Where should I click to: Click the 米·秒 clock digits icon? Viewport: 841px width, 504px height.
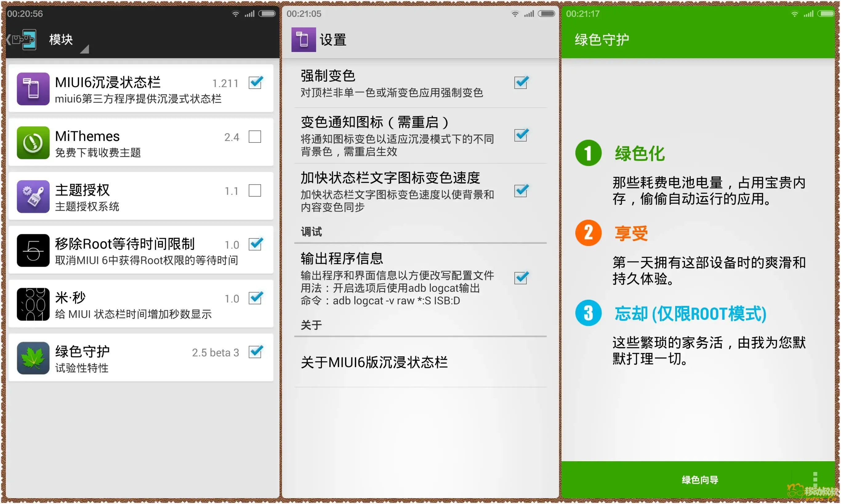tap(33, 304)
